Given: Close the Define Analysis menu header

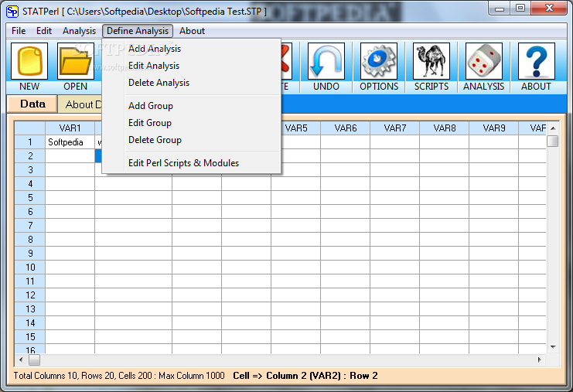Looking at the screenshot, I should coord(138,31).
